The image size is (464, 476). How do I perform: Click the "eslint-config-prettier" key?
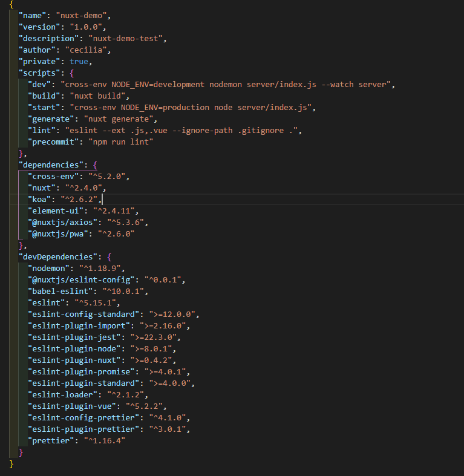(84, 418)
